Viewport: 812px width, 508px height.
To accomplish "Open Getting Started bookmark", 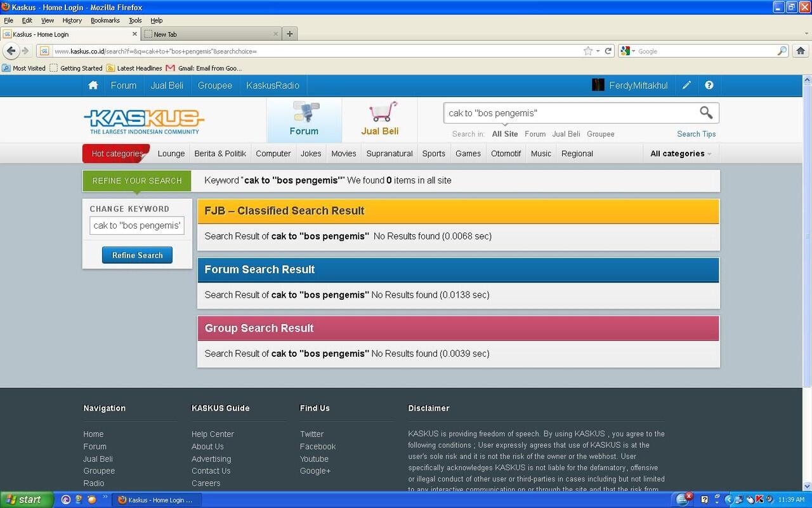I will pos(75,68).
